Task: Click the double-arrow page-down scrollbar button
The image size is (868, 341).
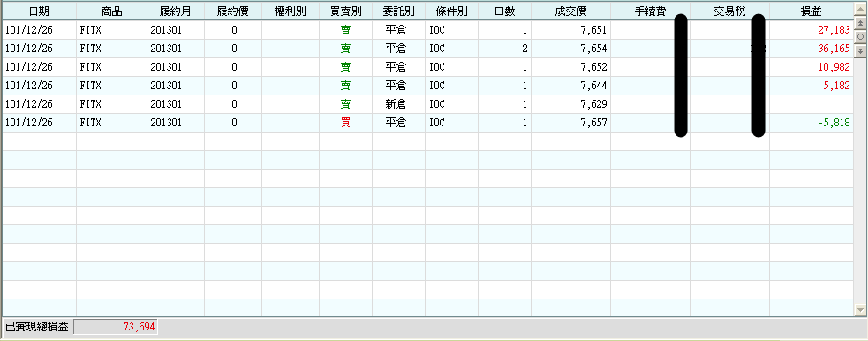Action: point(860,50)
